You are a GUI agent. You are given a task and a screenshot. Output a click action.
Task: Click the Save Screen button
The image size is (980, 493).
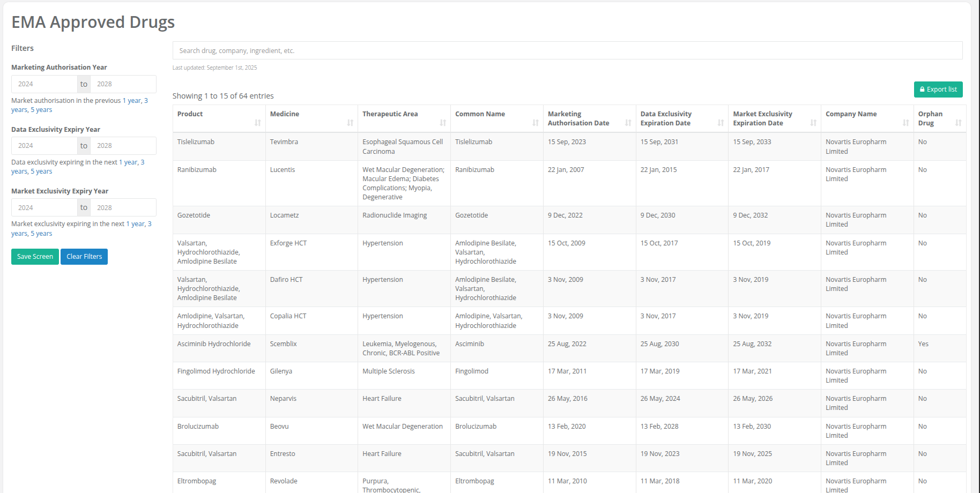coord(34,256)
